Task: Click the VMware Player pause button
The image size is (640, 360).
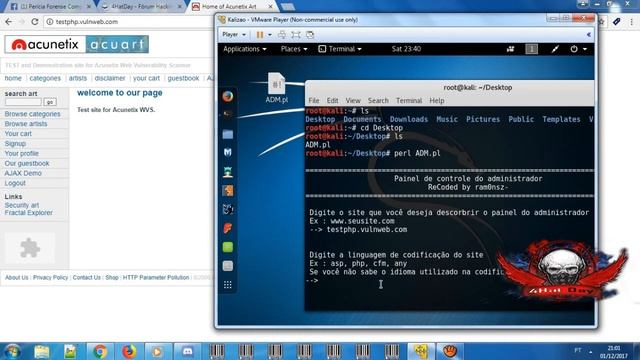Action: (x=260, y=35)
